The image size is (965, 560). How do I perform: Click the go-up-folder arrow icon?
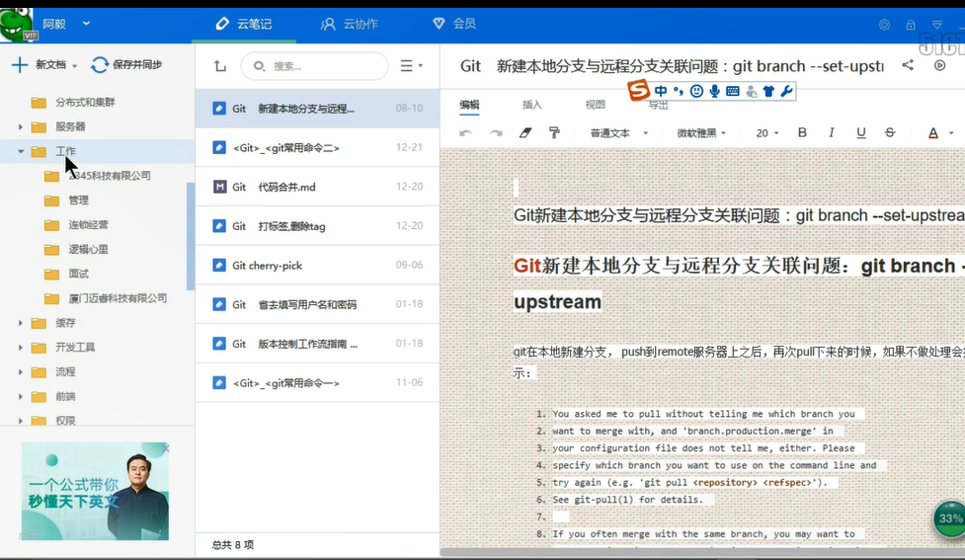220,66
